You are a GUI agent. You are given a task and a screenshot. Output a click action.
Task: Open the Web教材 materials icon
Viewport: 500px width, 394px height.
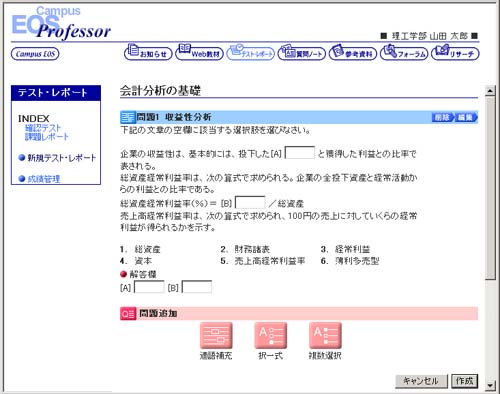click(x=199, y=52)
